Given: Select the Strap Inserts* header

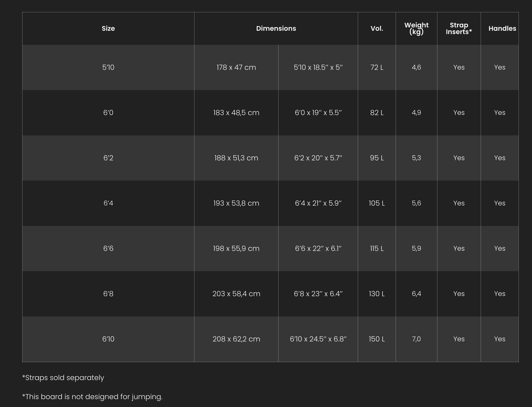Looking at the screenshot, I should pyautogui.click(x=459, y=29).
